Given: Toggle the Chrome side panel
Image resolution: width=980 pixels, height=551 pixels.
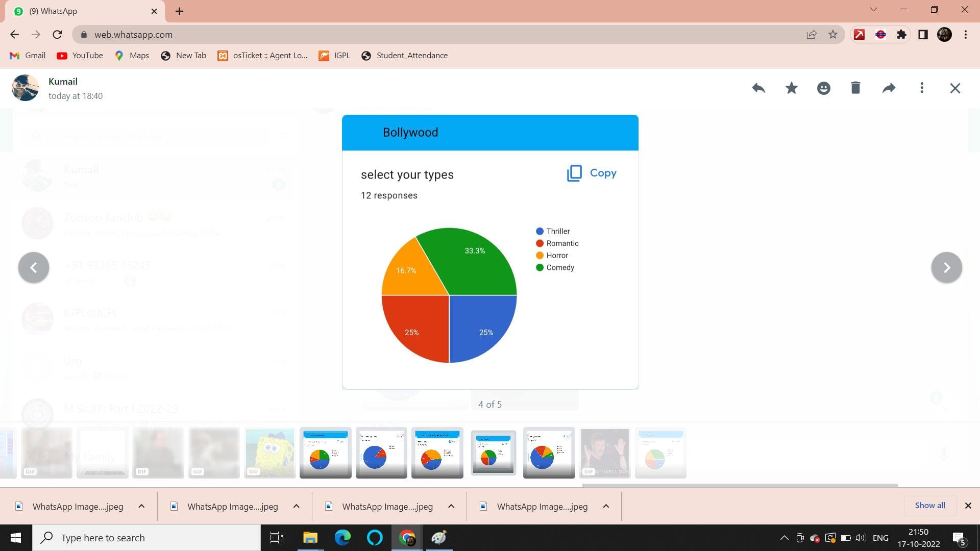Looking at the screenshot, I should coord(923,35).
